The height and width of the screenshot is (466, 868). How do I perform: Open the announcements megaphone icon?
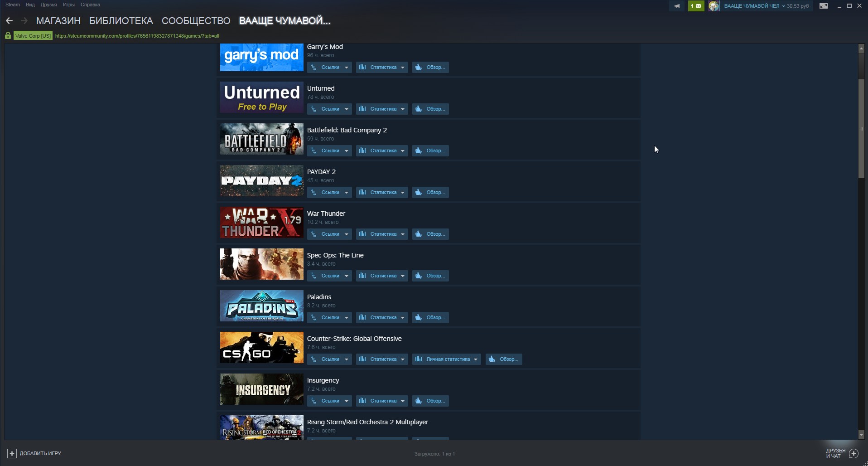[677, 6]
